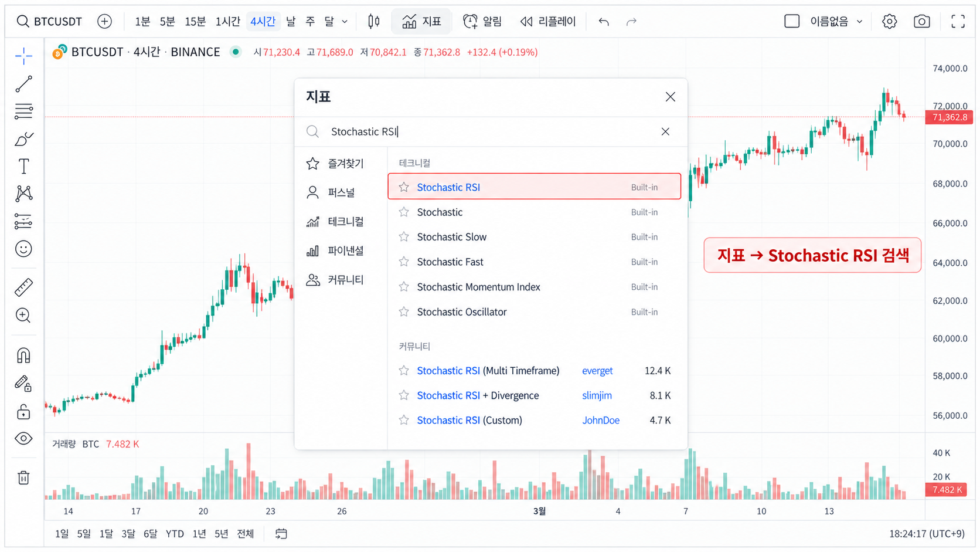Select the 1분 timeframe

[x=142, y=22]
